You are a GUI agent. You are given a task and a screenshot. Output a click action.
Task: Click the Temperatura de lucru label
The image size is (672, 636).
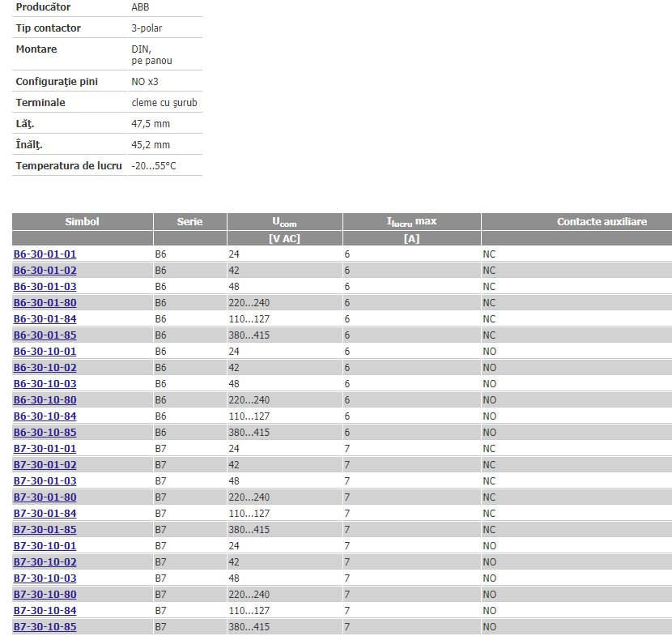click(x=69, y=165)
